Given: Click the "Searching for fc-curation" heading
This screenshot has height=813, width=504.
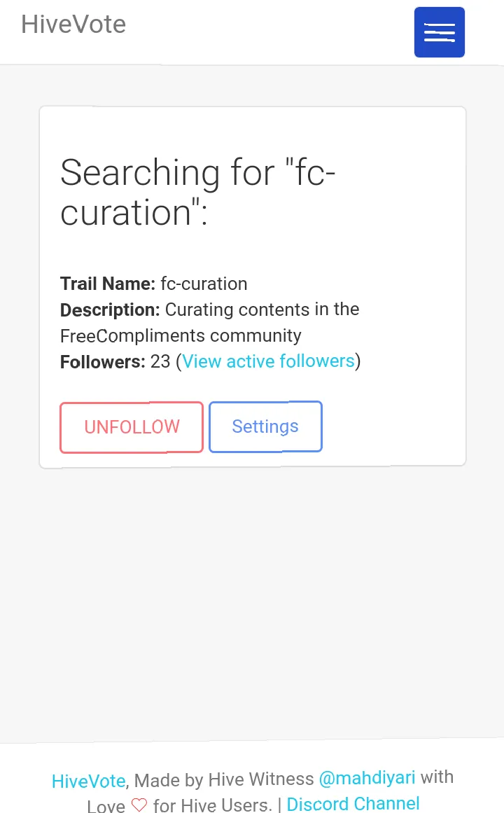Looking at the screenshot, I should pos(198,192).
